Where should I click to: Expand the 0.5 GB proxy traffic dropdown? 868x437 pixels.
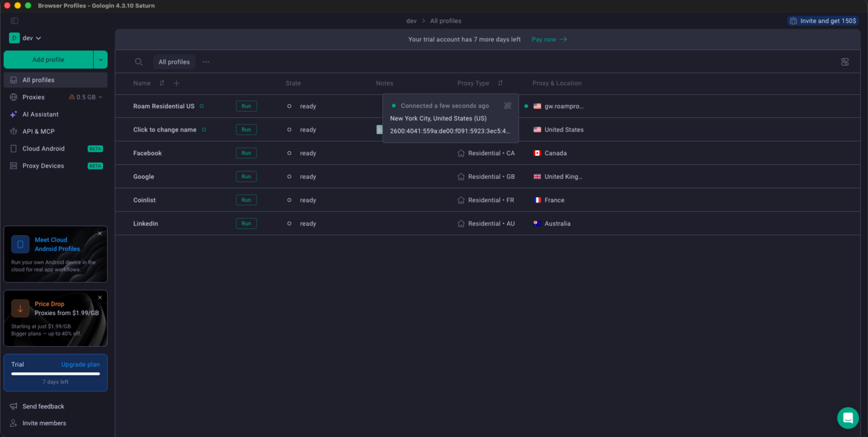coord(86,97)
